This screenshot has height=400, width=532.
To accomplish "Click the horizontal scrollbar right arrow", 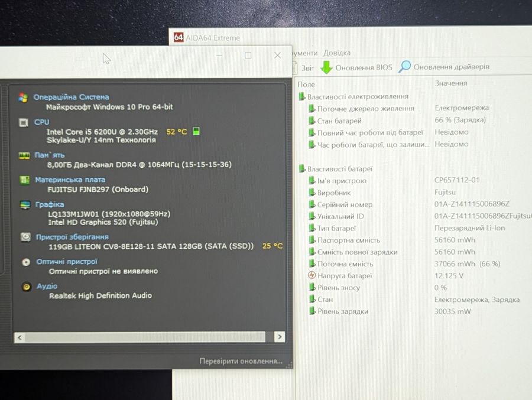I will (x=279, y=337).
